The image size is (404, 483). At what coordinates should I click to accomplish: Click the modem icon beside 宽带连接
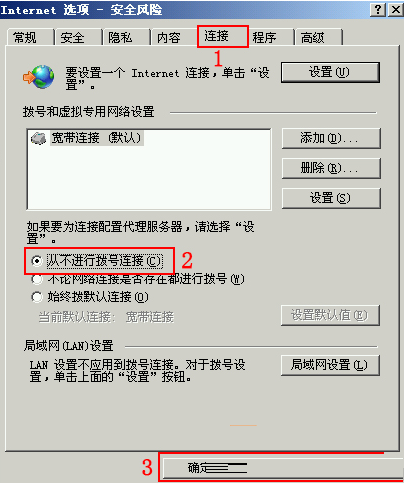click(38, 138)
